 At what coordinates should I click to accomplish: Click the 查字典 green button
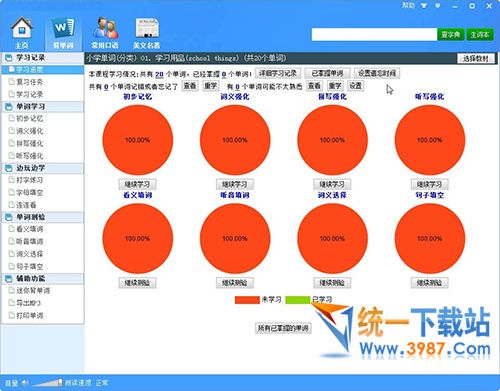click(451, 34)
